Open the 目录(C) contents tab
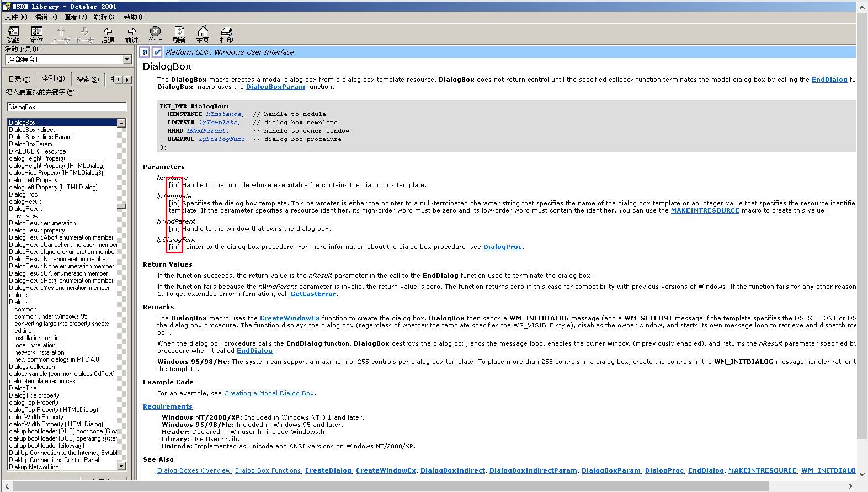 pos(19,80)
